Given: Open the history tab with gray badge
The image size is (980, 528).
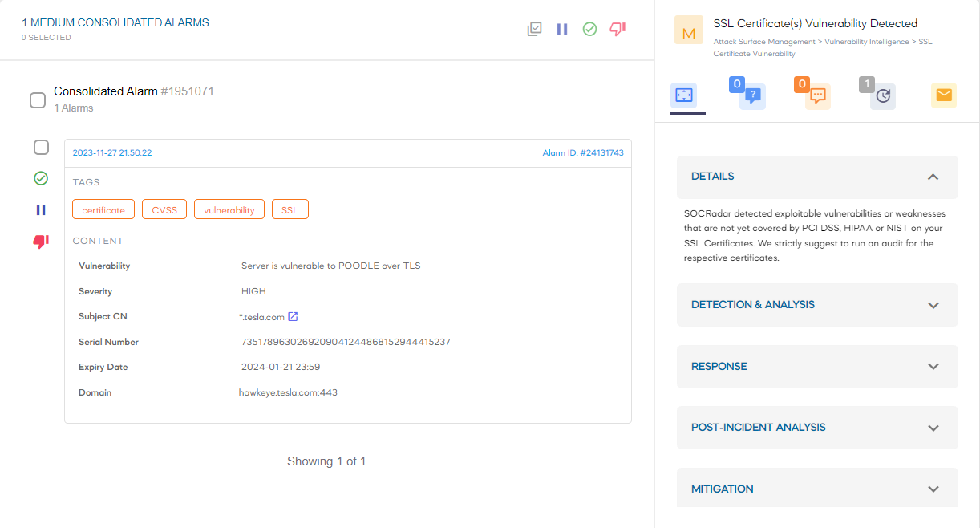Looking at the screenshot, I should click(883, 96).
